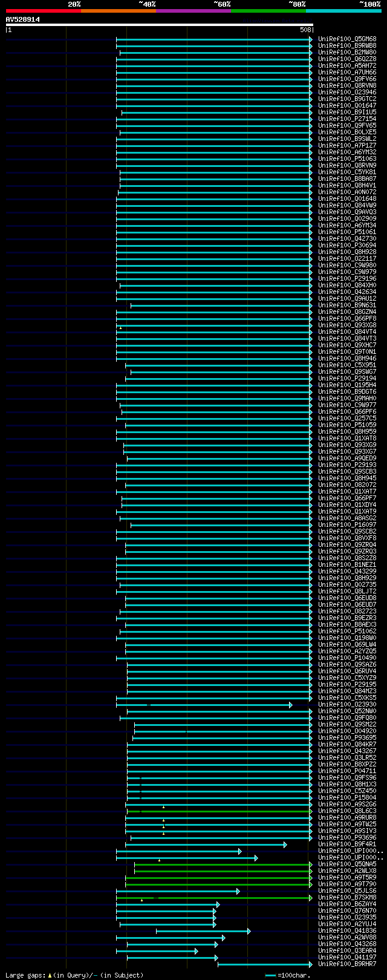Open hit UniRef100_P27154
The width and height of the screenshot is (387, 980).
tap(347, 119)
